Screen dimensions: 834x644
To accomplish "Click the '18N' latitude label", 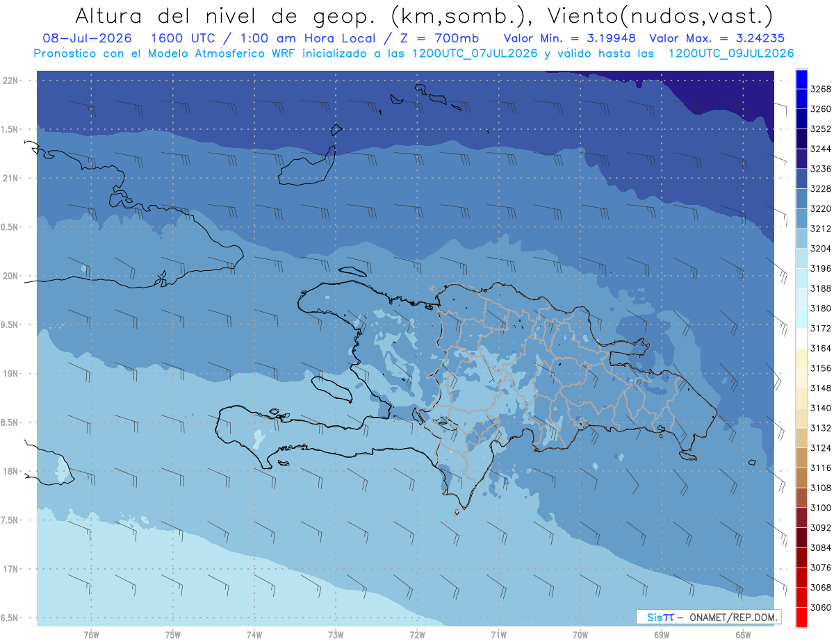I will [11, 471].
